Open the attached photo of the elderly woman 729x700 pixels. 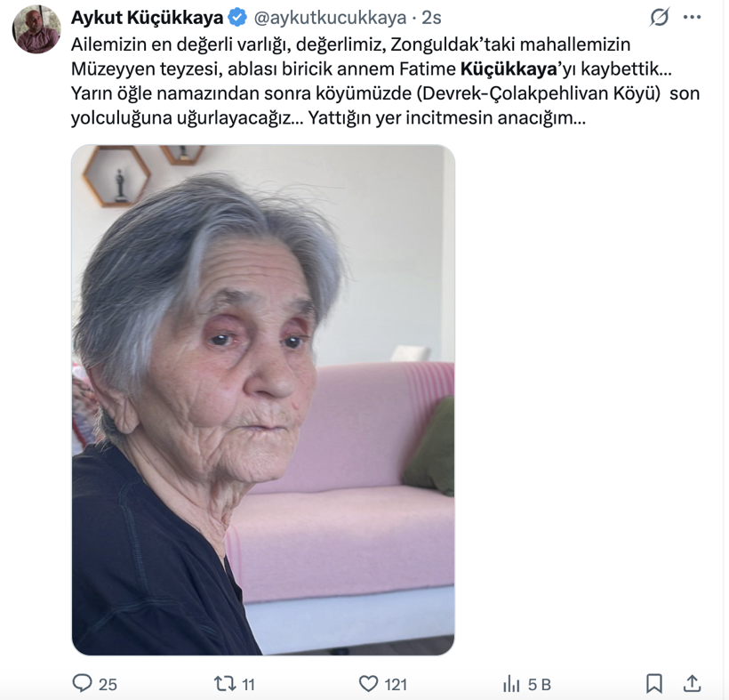[x=263, y=400]
